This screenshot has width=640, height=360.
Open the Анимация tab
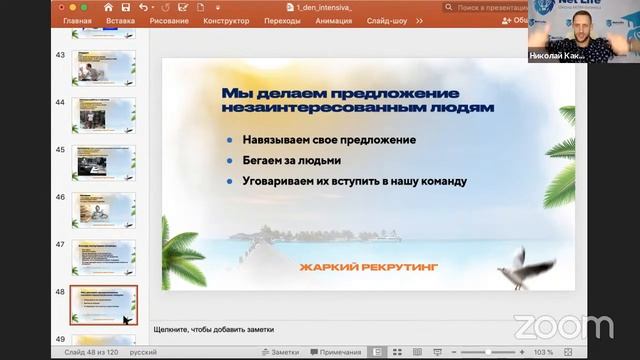point(333,21)
